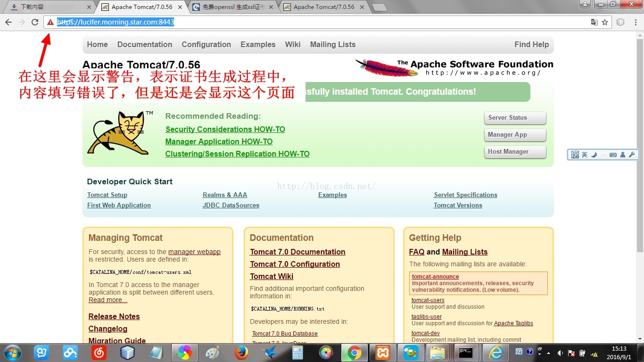
Task: Click the browser Forward arrow
Action: (22, 22)
